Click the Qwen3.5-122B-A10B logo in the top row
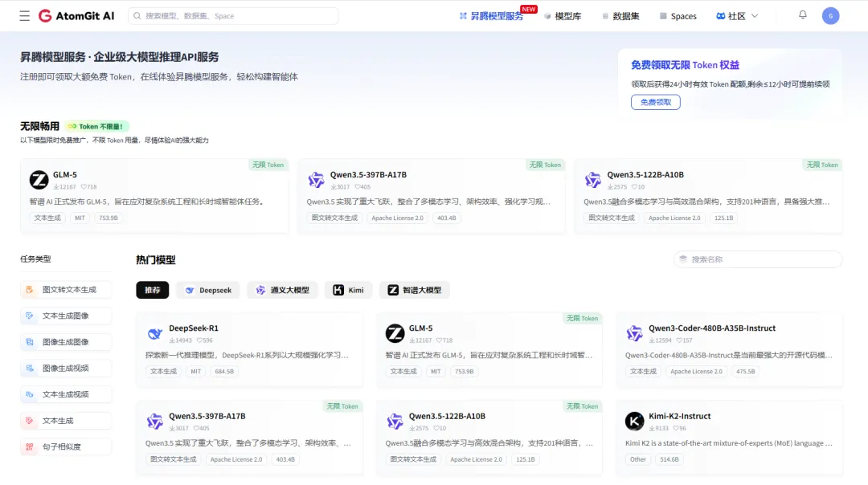The height and width of the screenshot is (485, 868). [593, 180]
